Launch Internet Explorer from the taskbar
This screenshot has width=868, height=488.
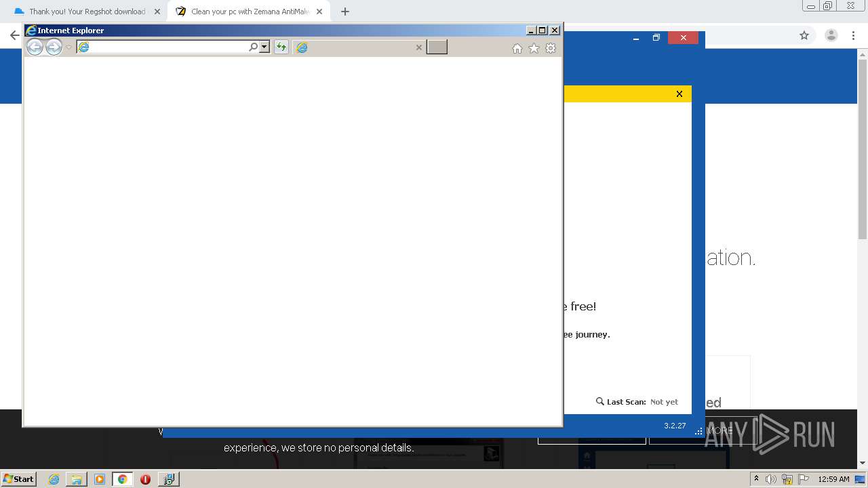pyautogui.click(x=54, y=479)
